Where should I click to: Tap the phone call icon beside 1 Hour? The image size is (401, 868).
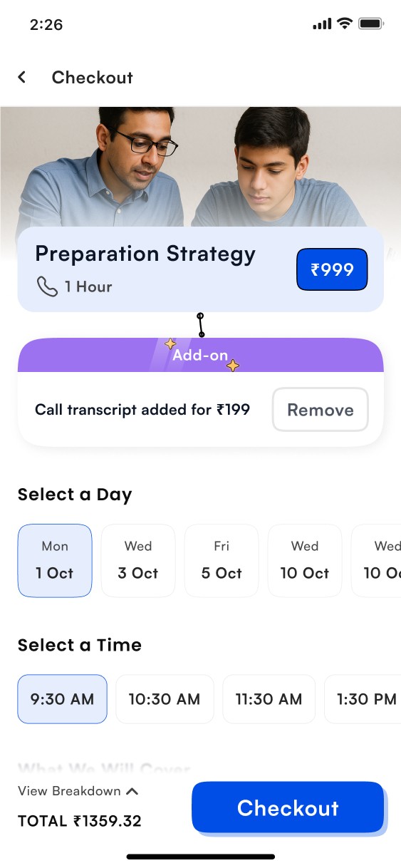pos(47,286)
